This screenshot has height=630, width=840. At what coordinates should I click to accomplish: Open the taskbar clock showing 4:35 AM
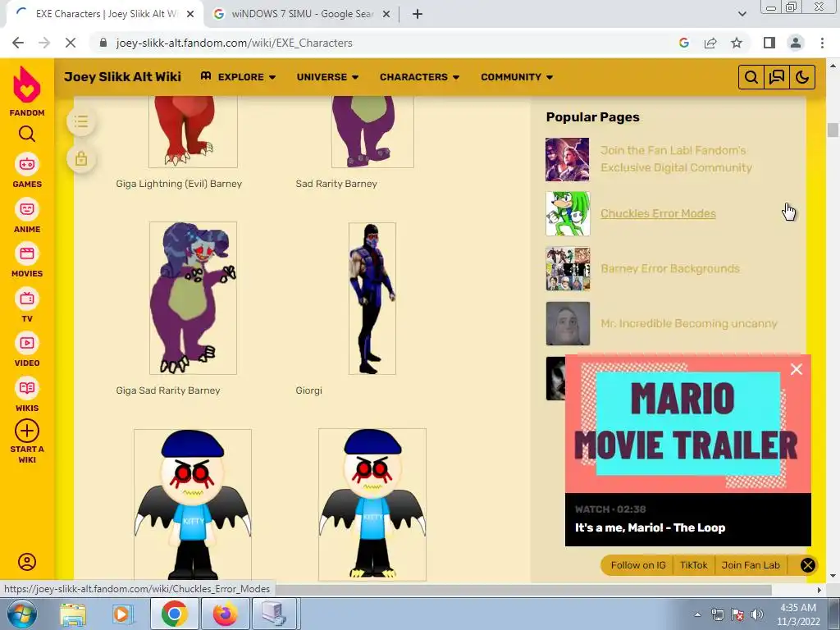pos(798,614)
